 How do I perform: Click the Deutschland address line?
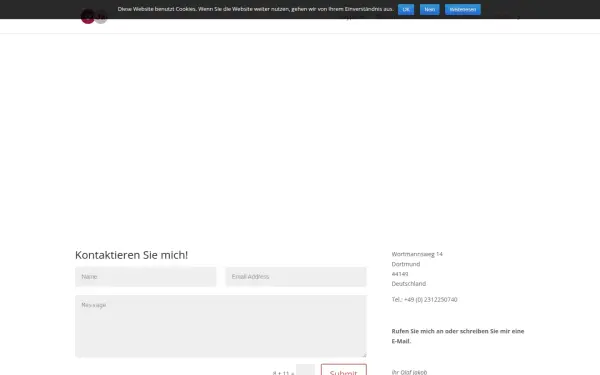(x=409, y=284)
